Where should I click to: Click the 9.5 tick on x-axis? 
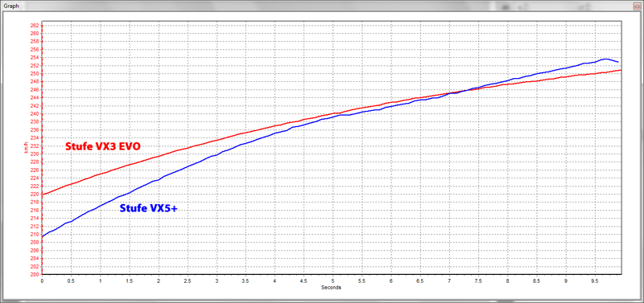click(595, 281)
